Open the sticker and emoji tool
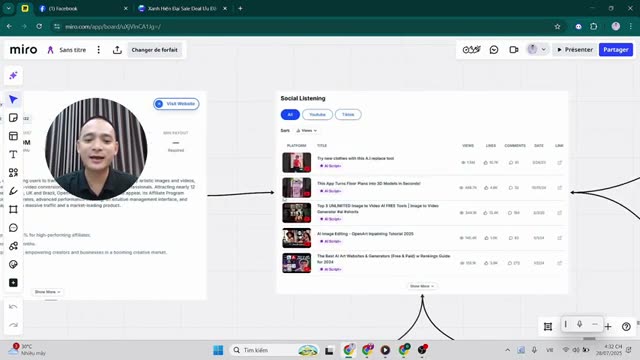The height and width of the screenshot is (360, 640). (x=13, y=264)
